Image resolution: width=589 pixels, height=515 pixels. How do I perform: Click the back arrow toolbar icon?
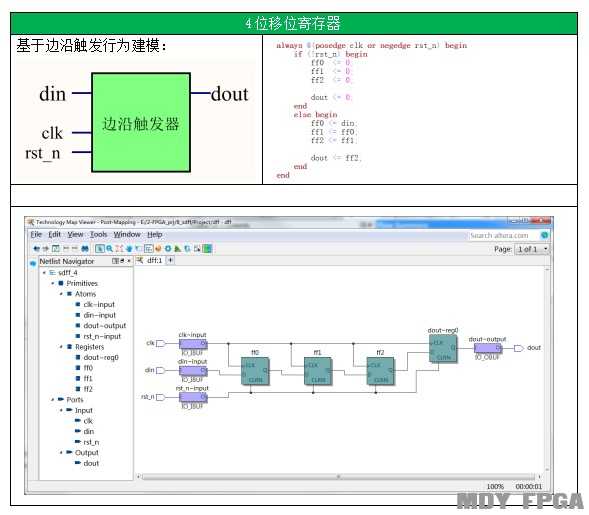point(36,249)
